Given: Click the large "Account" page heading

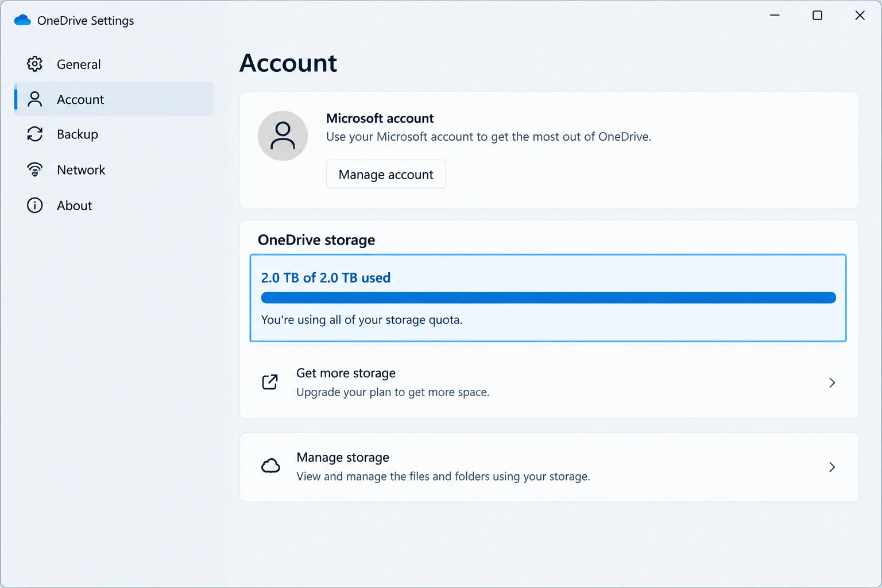Looking at the screenshot, I should pos(288,63).
